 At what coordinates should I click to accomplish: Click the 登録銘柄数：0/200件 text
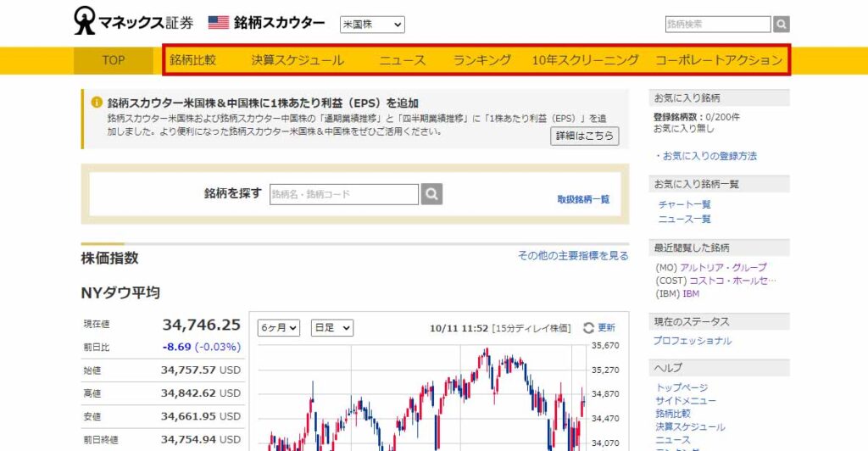[697, 117]
